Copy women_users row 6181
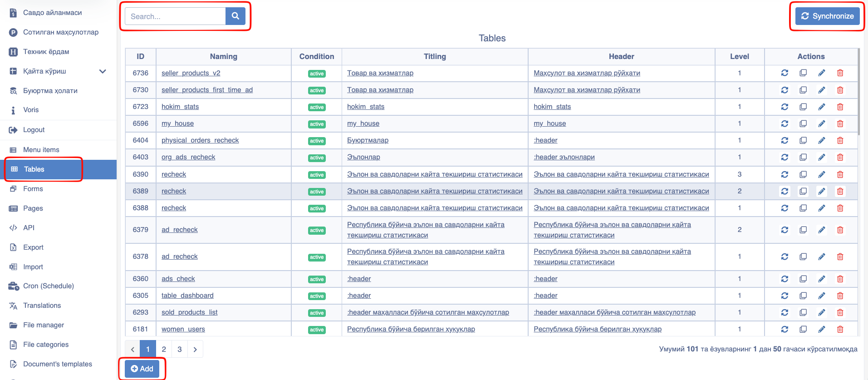This screenshot has width=868, height=380. 803,329
